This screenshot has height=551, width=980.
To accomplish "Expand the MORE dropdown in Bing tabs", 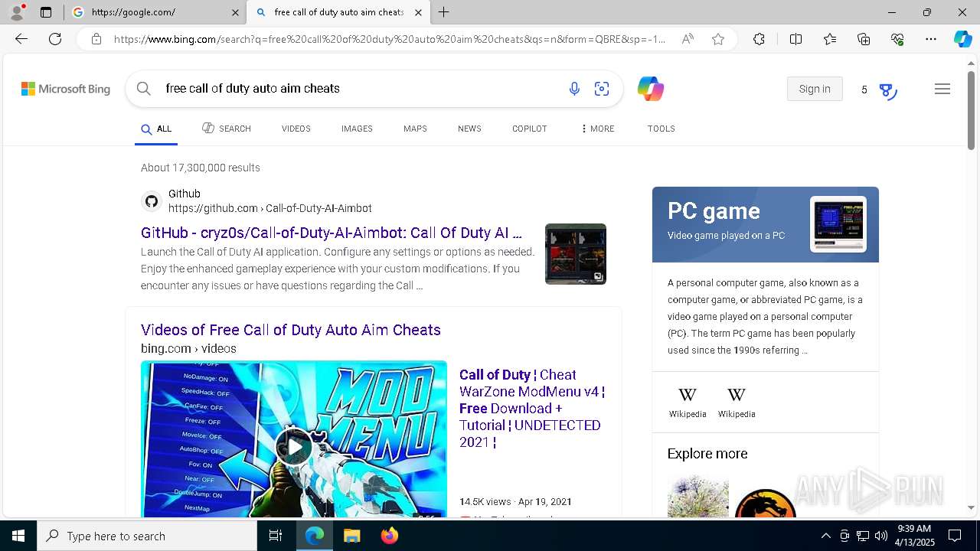I will point(597,129).
